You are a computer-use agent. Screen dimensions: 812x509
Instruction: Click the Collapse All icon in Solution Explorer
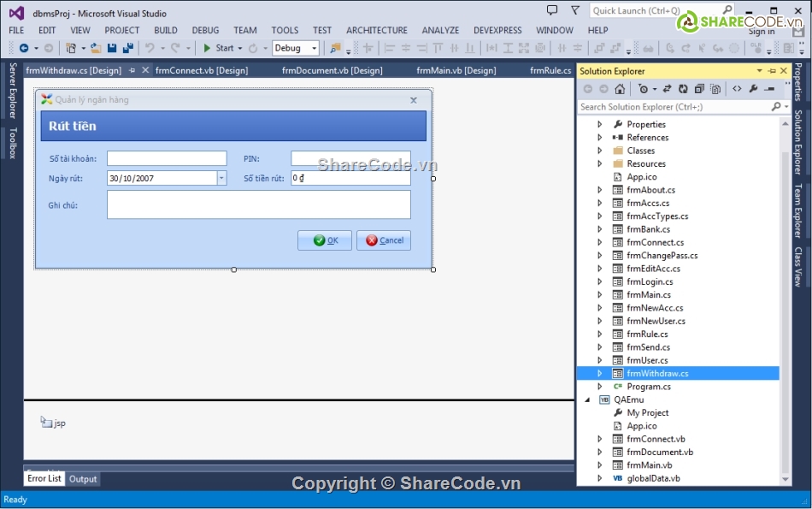tap(699, 89)
